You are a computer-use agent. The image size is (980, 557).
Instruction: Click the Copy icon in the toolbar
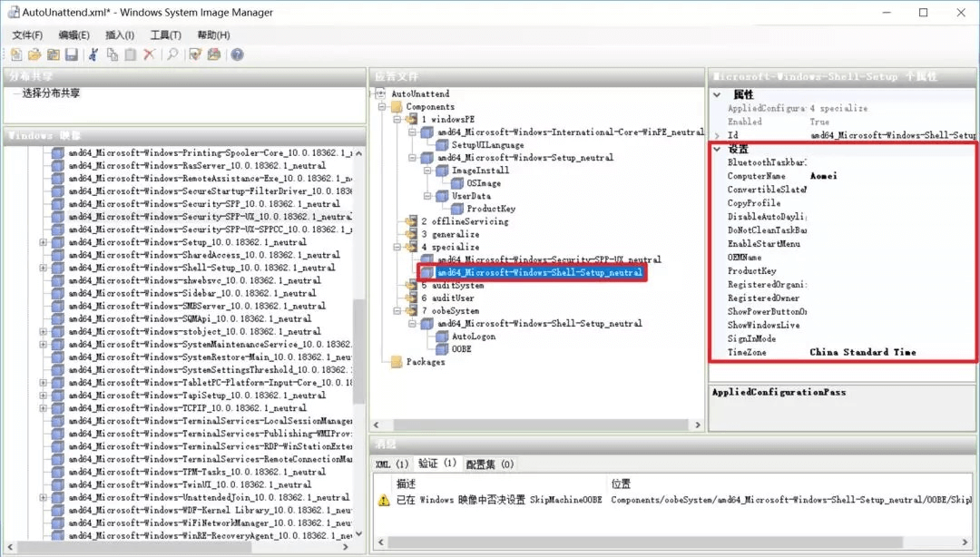(x=112, y=54)
